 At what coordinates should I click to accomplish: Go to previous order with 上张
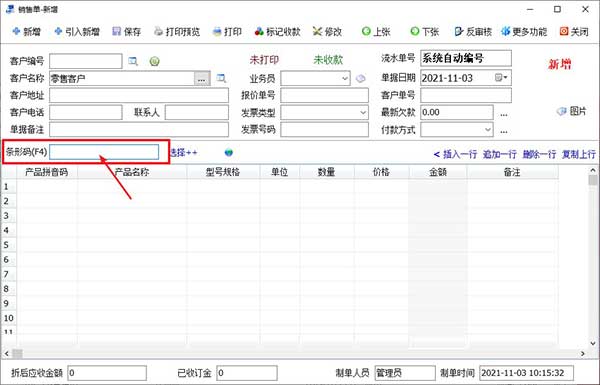pos(376,31)
